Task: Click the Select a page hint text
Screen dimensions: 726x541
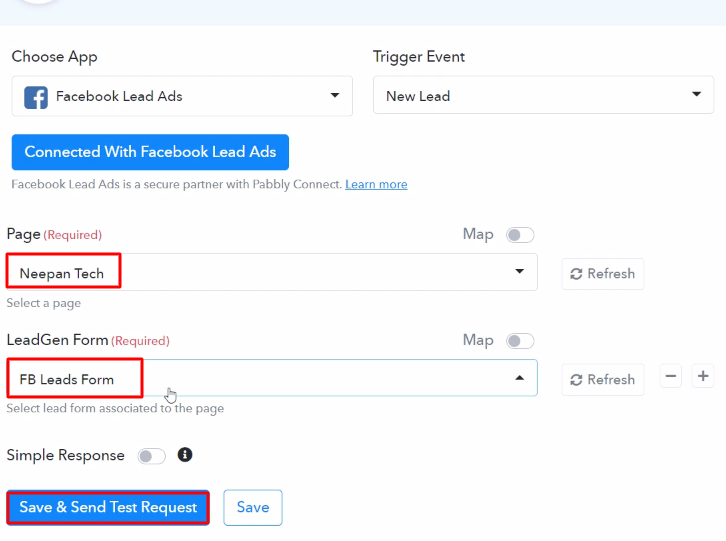Action: click(x=44, y=303)
